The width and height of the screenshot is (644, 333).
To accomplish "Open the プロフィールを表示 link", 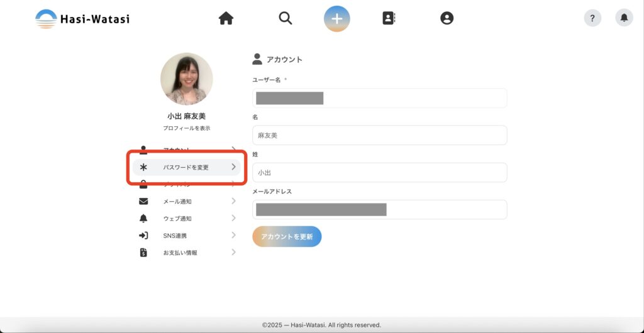I will pyautogui.click(x=186, y=128).
